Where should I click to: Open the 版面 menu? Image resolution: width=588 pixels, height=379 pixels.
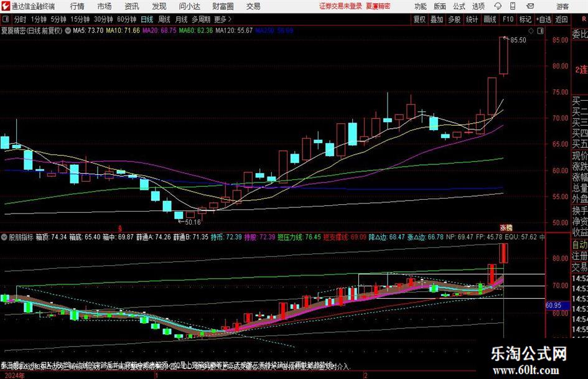click(439, 6)
